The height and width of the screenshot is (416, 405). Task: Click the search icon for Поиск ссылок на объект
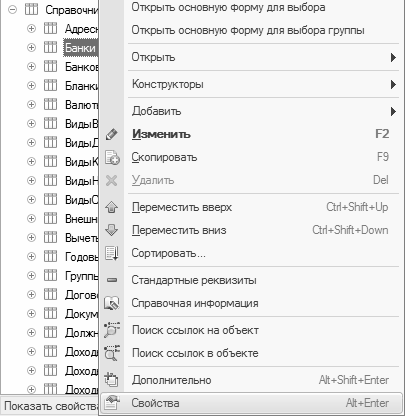(x=112, y=330)
